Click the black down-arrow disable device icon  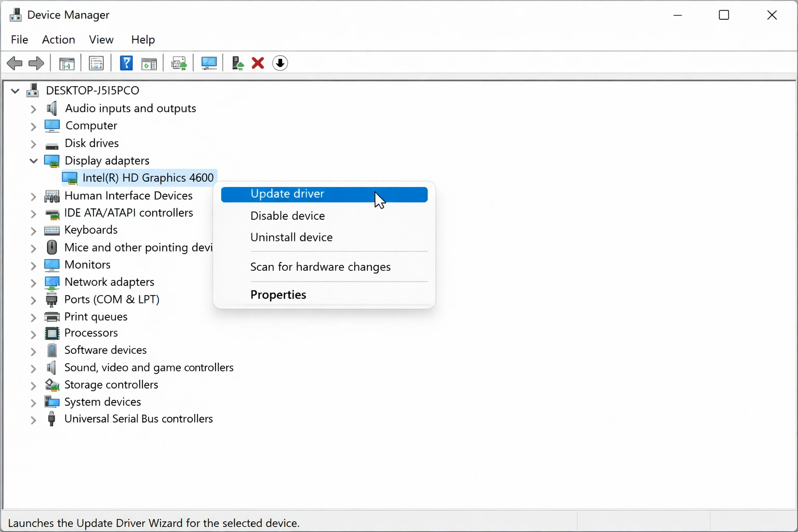coord(280,63)
